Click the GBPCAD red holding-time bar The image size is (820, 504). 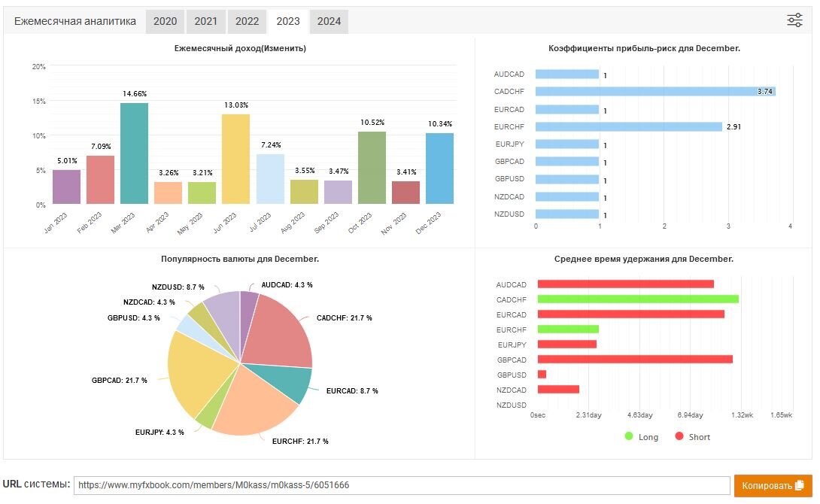point(635,359)
